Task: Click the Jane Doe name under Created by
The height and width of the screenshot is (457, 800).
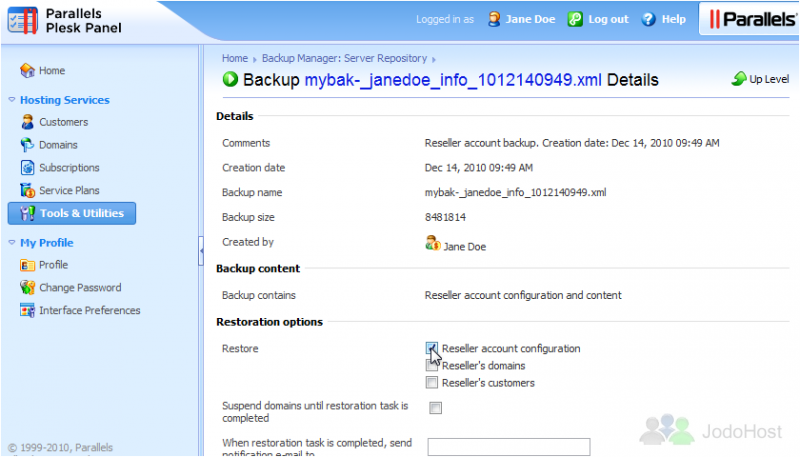Action: click(464, 247)
